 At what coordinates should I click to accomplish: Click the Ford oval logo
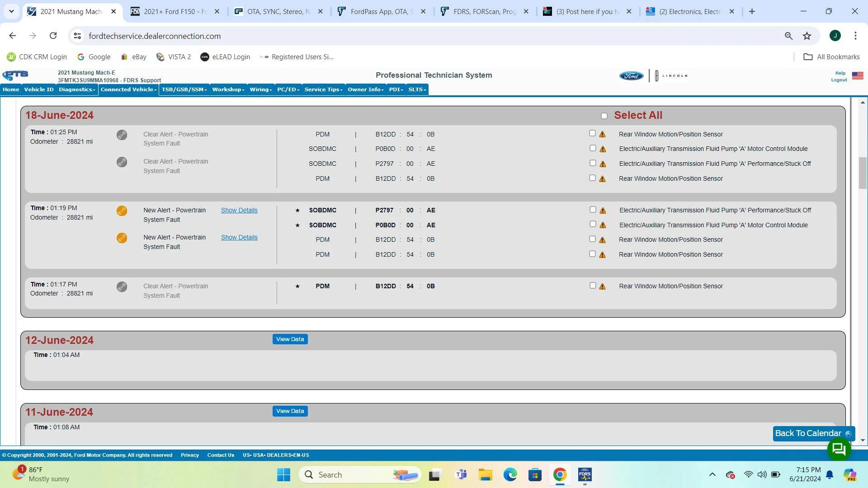[631, 76]
